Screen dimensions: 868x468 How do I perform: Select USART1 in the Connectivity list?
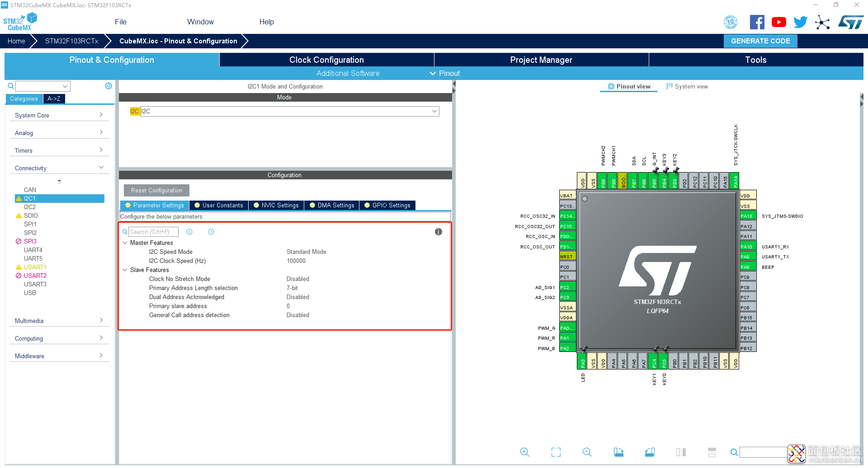point(35,267)
